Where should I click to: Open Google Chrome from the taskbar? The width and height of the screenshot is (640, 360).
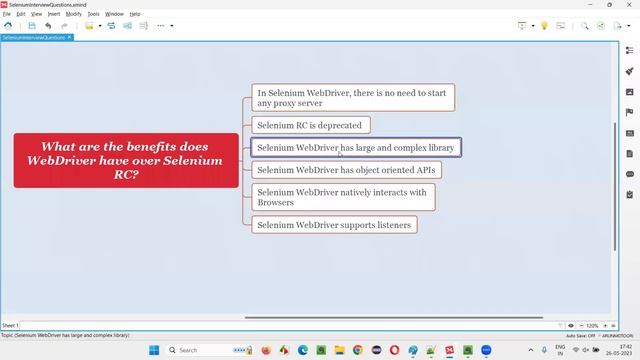pyautogui.click(x=358, y=350)
